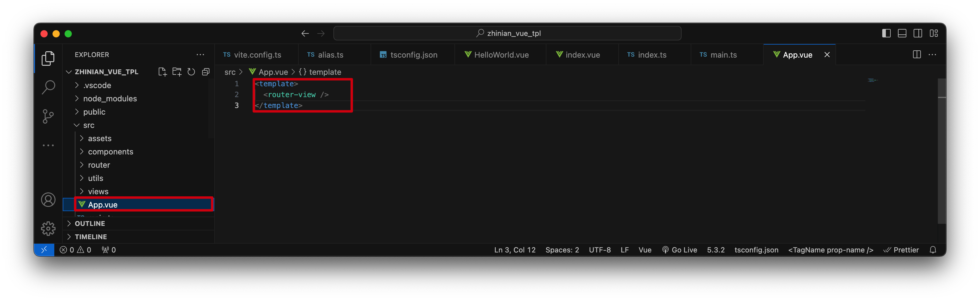Select App.vue in the file tree
The image size is (980, 301).
coord(139,204)
